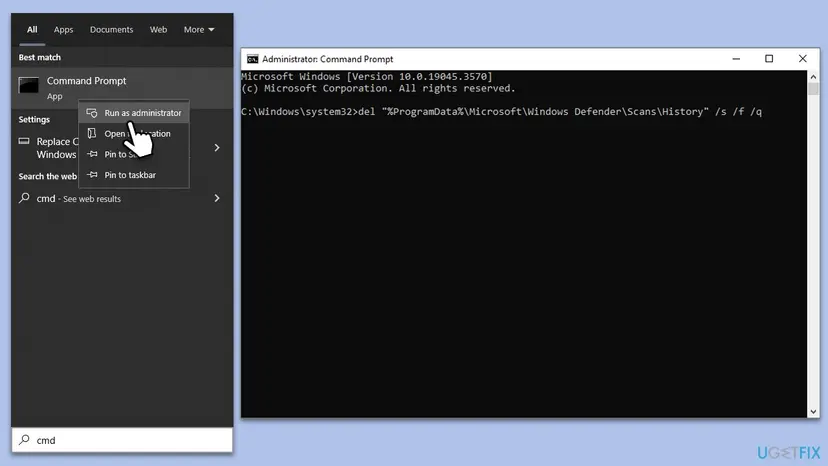Screen dimensions: 828x466
Task: Open cmd See web results entry
Action: (122, 198)
